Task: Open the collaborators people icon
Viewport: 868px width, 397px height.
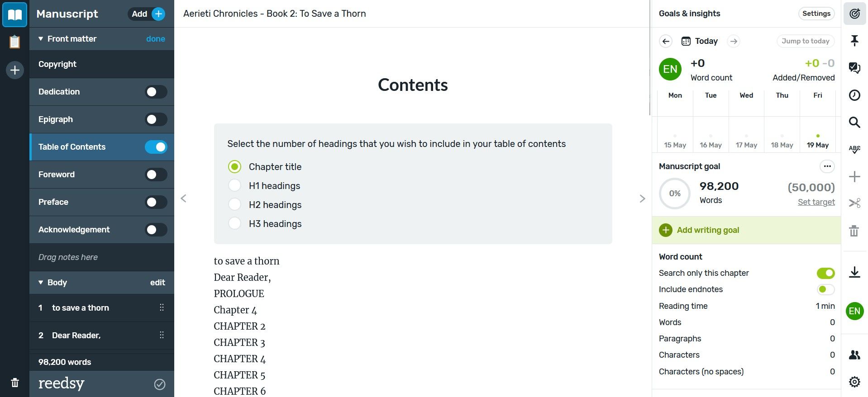Action: (854, 355)
